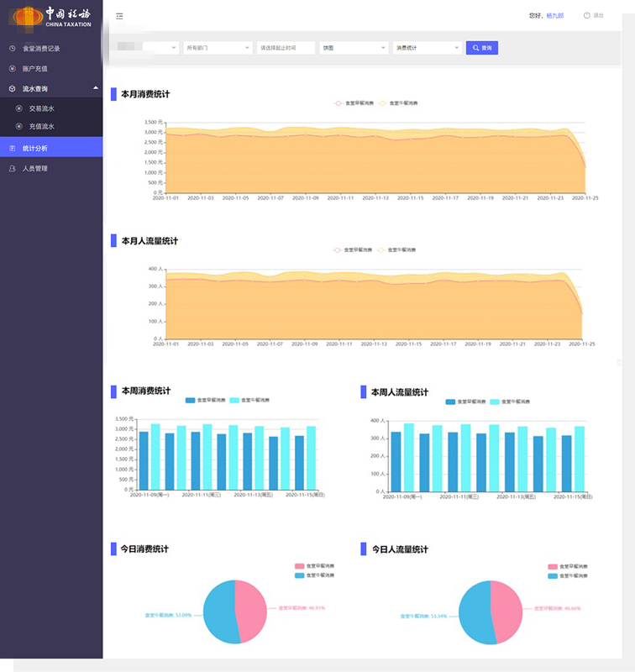Screen dimensions: 635x672
Task: Open the 统计分析 menu item
Action: click(x=50, y=148)
